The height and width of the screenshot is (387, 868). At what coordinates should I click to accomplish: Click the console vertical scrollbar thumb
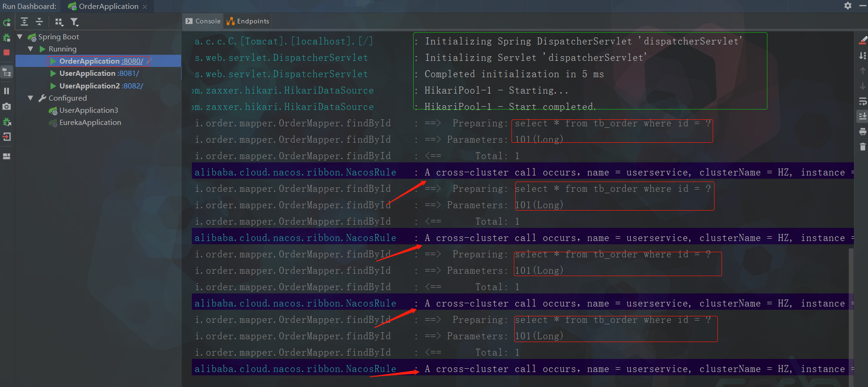tap(851, 317)
